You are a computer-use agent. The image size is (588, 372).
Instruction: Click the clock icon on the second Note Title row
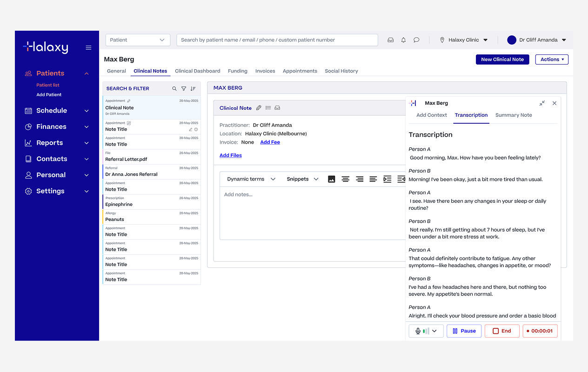[x=196, y=130]
